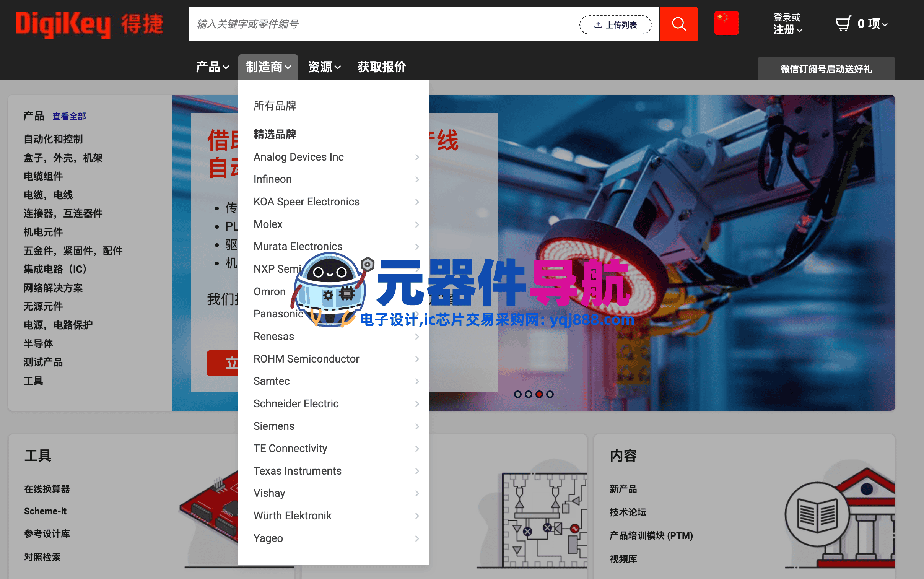This screenshot has width=924, height=579.
Task: Expand the Texas Instruments submenu chevron
Action: tap(417, 471)
